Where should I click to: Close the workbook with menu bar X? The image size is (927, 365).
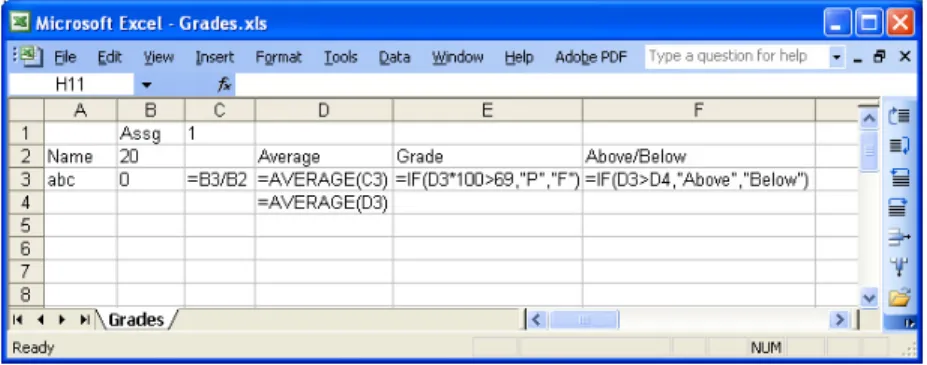click(x=905, y=57)
